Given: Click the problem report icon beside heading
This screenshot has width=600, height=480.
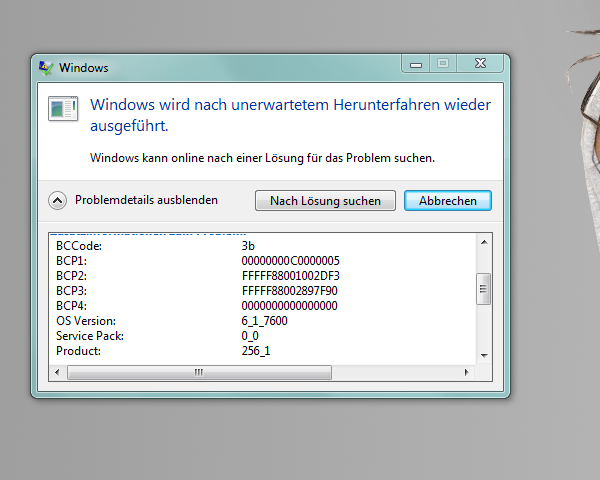Looking at the screenshot, I should pos(63,109).
